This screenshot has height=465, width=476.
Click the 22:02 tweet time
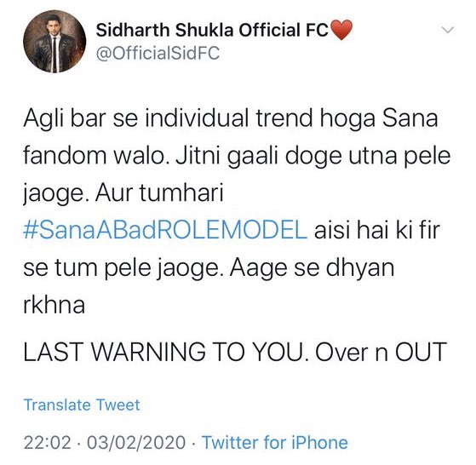[x=48, y=442]
